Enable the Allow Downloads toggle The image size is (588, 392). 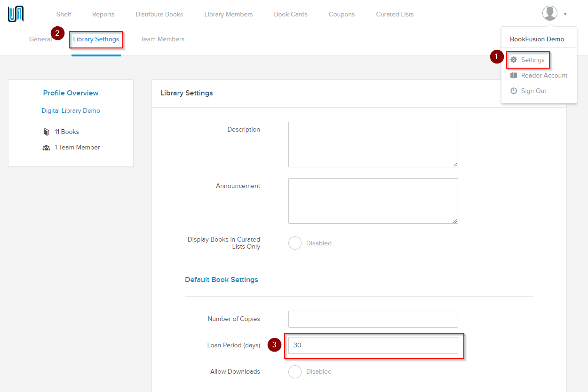tap(295, 371)
